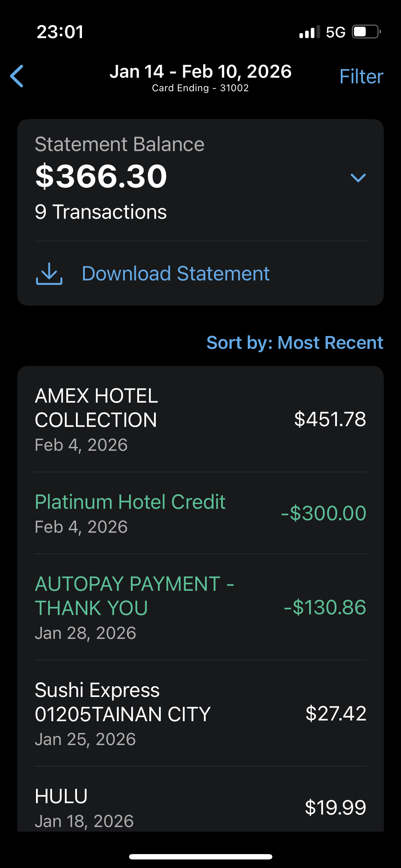The image size is (401, 868).
Task: Select the Sushi Express transaction
Action: pyautogui.click(x=200, y=713)
